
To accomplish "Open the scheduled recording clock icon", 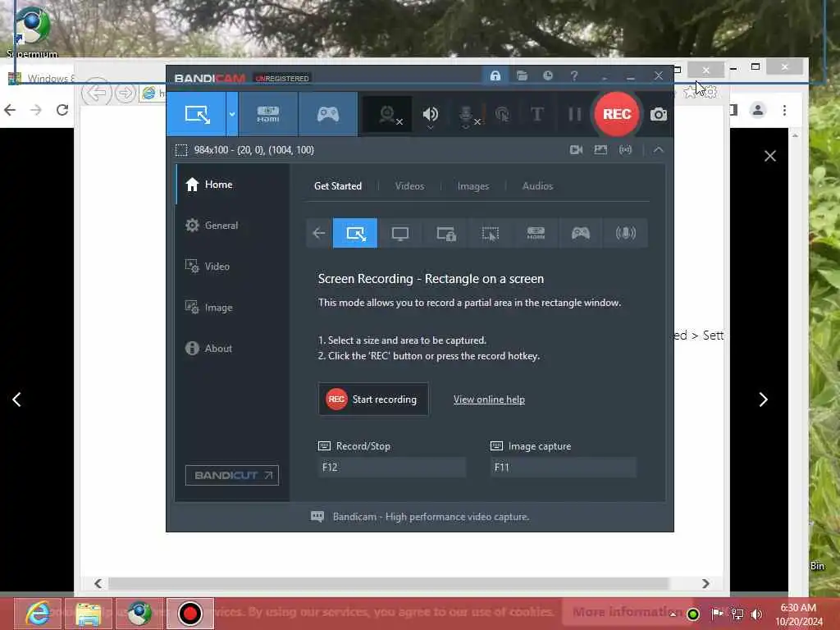I will click(x=547, y=75).
